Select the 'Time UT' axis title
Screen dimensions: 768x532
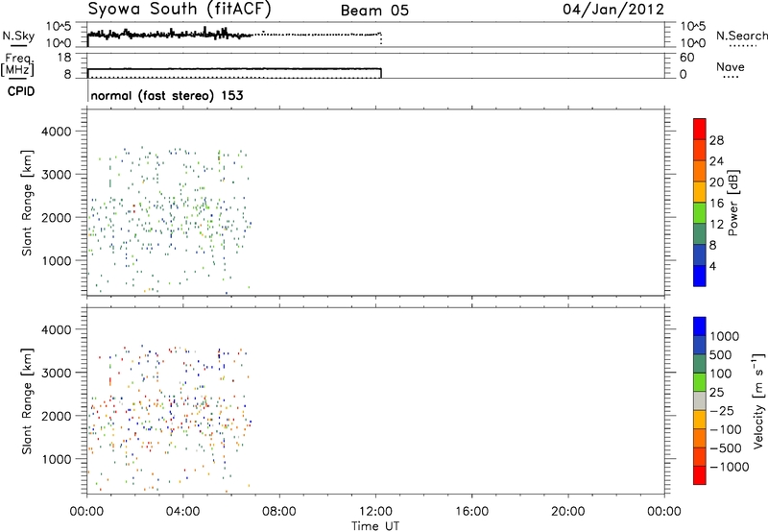(375, 526)
